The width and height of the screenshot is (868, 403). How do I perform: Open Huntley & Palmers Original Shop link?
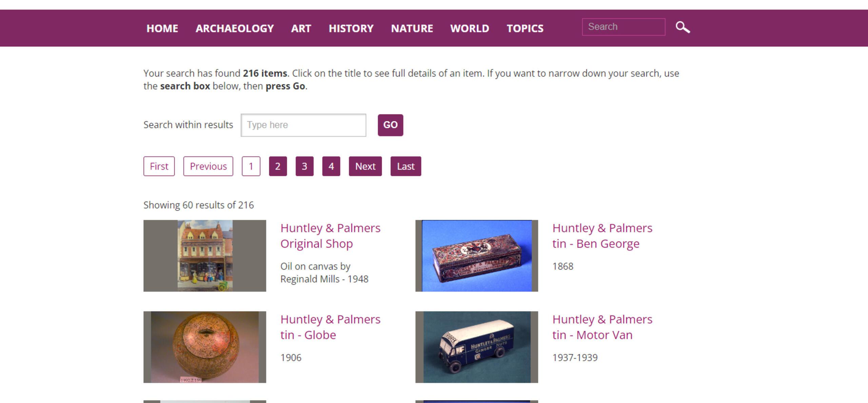[x=330, y=236]
